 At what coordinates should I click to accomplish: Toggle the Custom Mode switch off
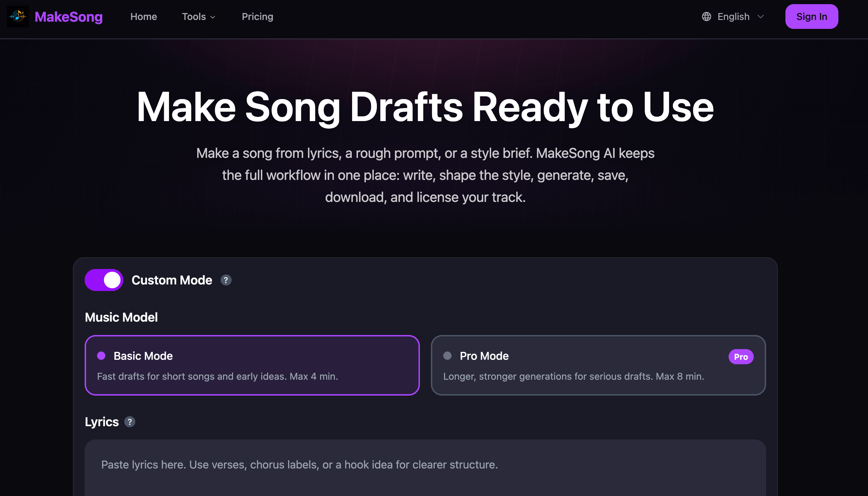click(104, 280)
